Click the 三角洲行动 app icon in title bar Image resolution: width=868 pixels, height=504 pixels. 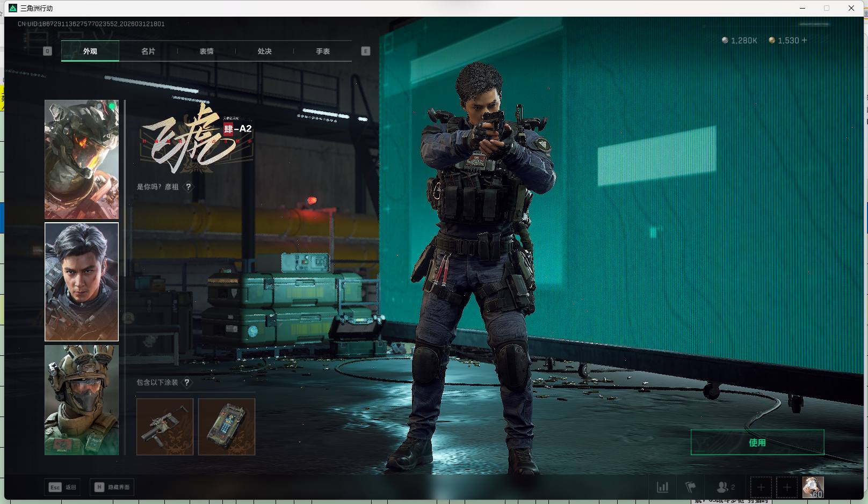[13, 8]
